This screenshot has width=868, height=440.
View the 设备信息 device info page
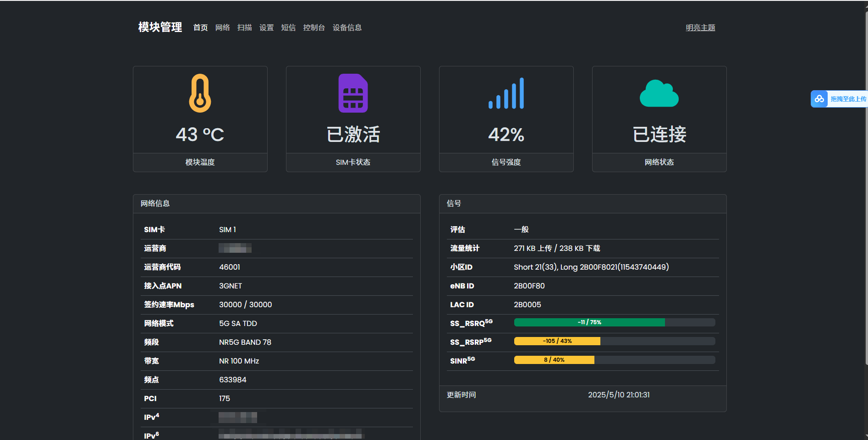point(347,27)
